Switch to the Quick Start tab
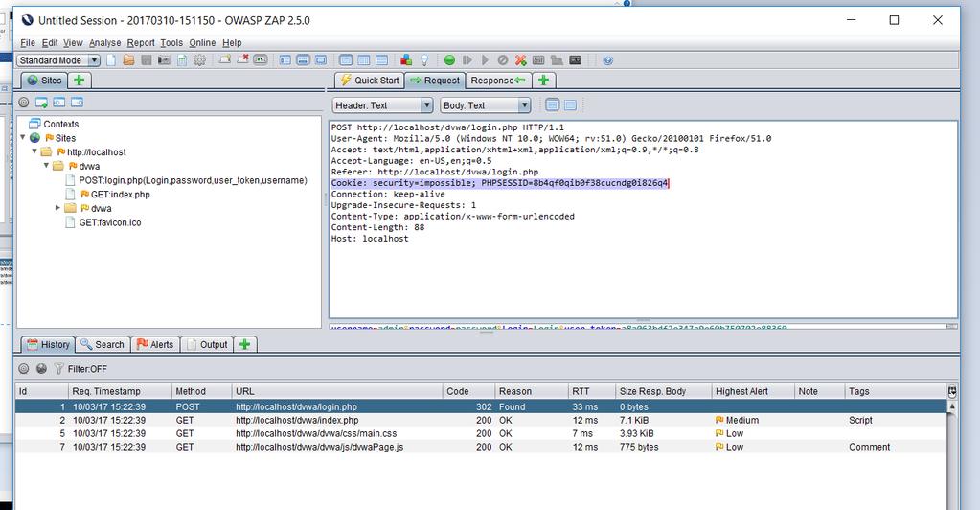 point(370,81)
